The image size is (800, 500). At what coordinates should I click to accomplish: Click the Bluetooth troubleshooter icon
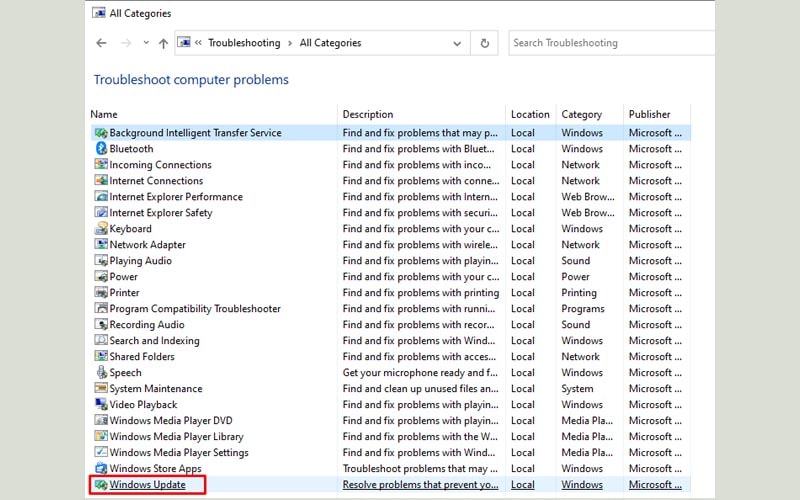101,148
